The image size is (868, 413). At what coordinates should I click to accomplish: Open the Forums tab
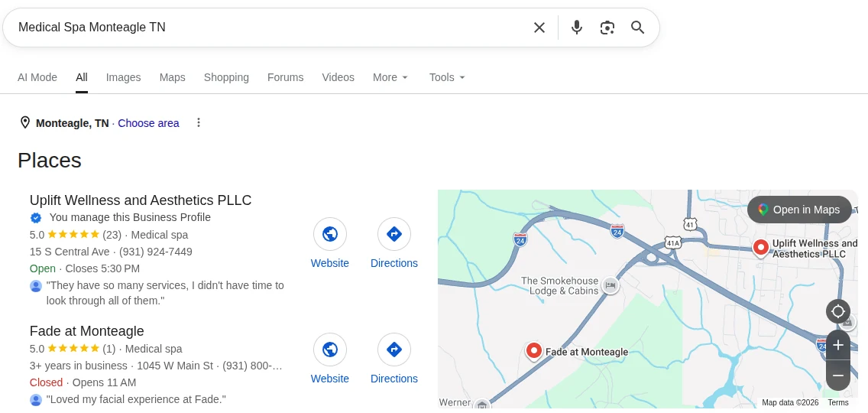285,77
